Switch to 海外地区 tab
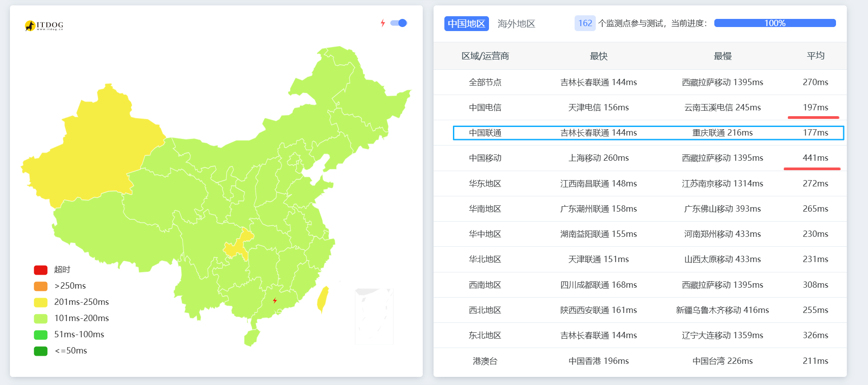Viewport: 868px width, 385px height. tap(516, 23)
